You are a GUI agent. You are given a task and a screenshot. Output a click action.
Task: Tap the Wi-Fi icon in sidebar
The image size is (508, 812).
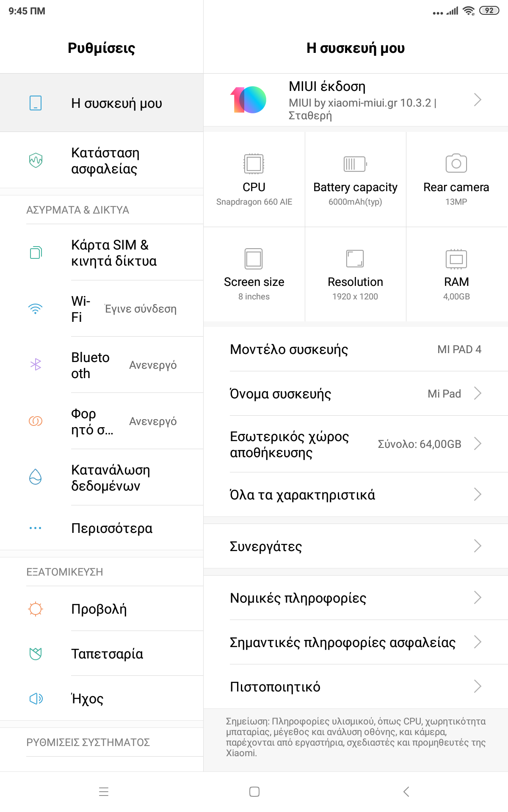(x=36, y=309)
